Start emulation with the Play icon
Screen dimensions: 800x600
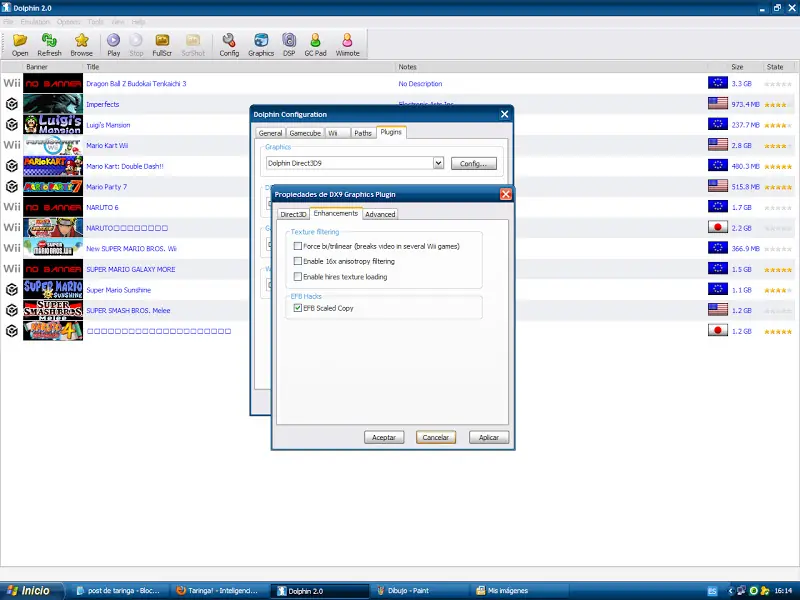113,44
